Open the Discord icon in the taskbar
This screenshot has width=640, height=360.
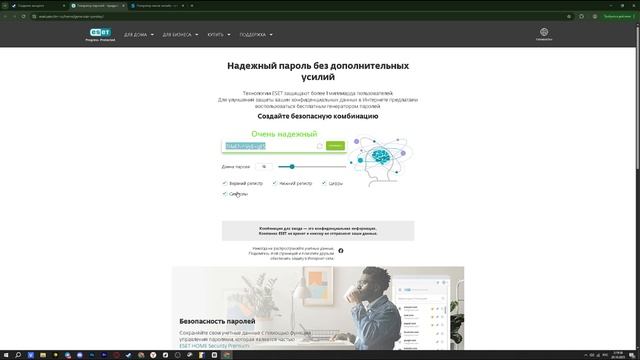point(80,355)
